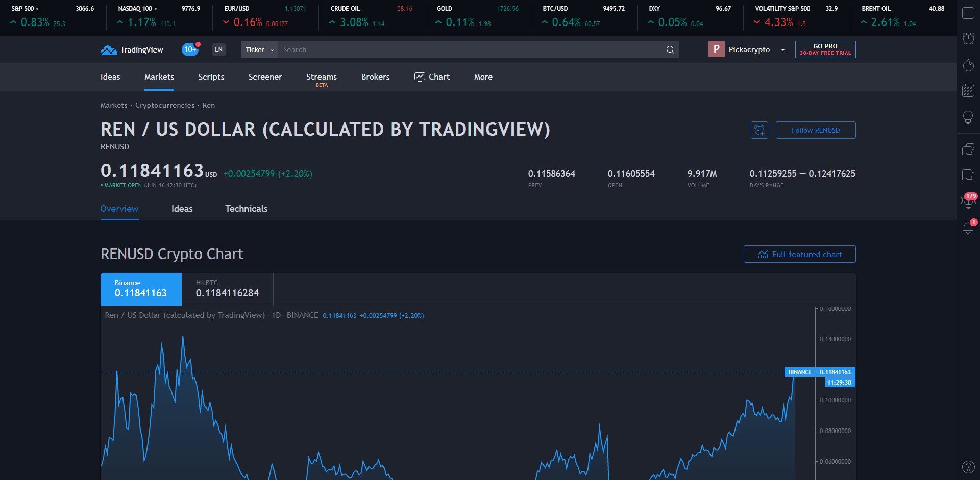
Task: Click the Cryptocurrencies breadcrumb link
Action: tap(165, 105)
